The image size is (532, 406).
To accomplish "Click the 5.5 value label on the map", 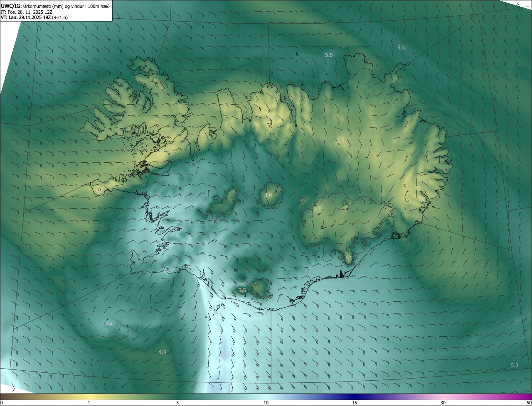I will click(x=401, y=48).
